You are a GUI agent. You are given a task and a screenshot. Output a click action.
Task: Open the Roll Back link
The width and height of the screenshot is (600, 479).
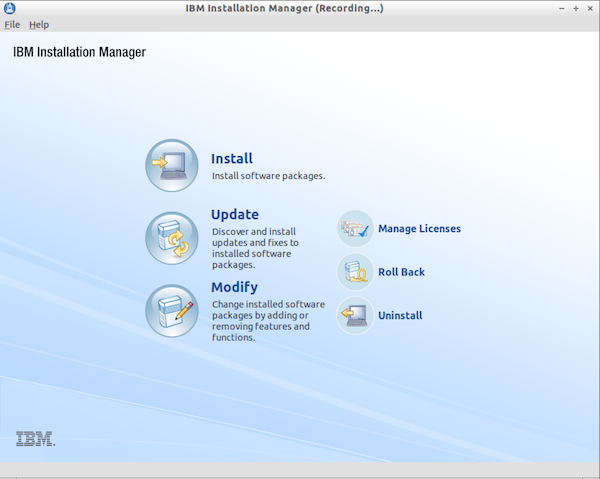pyautogui.click(x=401, y=272)
